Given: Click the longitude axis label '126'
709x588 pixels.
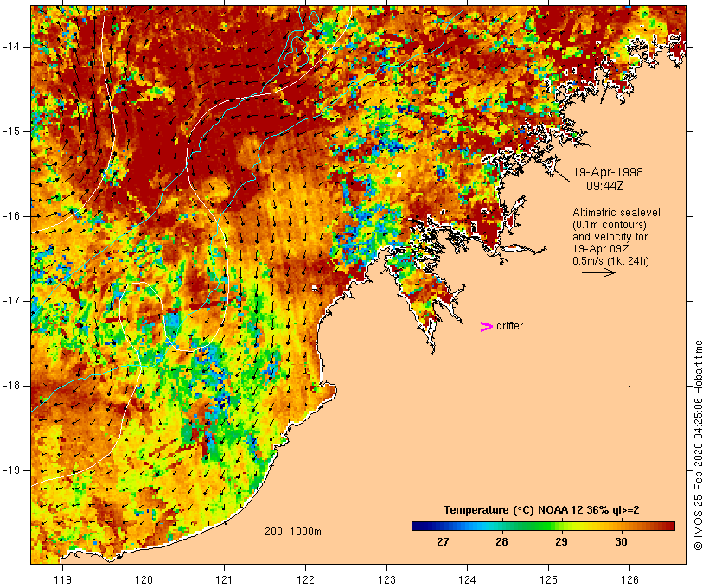Looking at the screenshot, I should 629,579.
